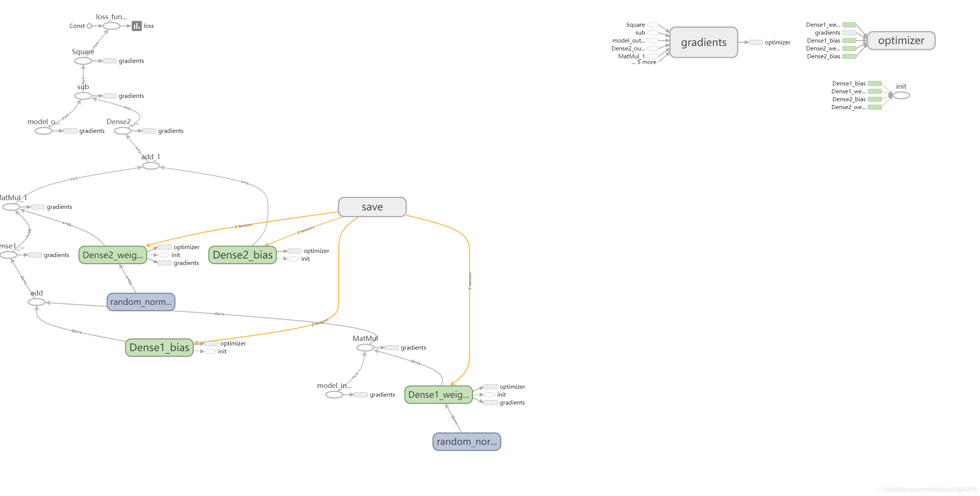Click the init op ellipse

901,95
